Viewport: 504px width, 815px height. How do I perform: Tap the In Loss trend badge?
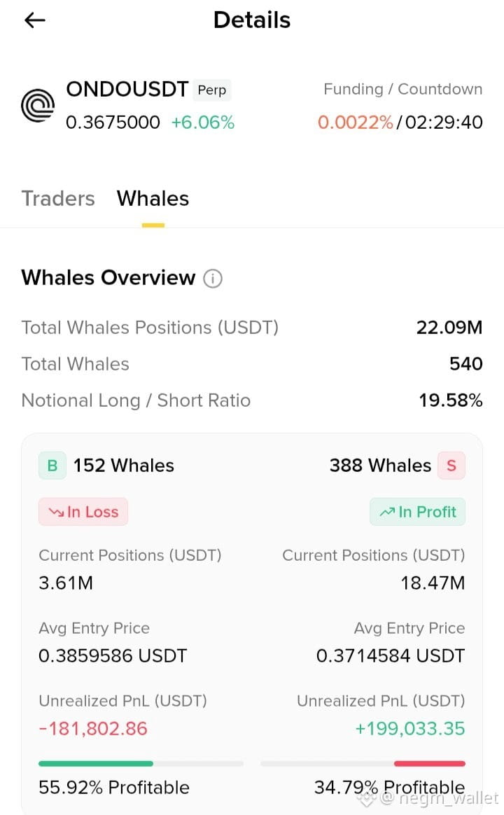pyautogui.click(x=83, y=512)
